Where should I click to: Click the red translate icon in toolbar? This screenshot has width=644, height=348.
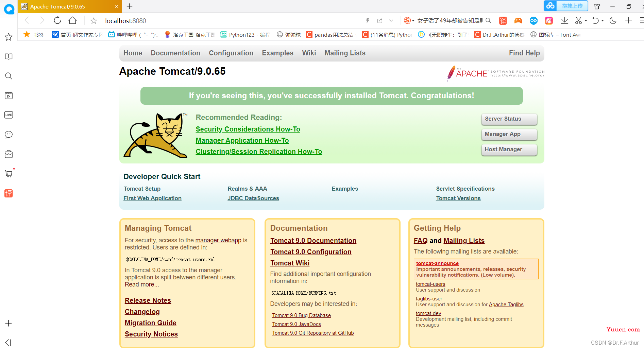pos(503,21)
